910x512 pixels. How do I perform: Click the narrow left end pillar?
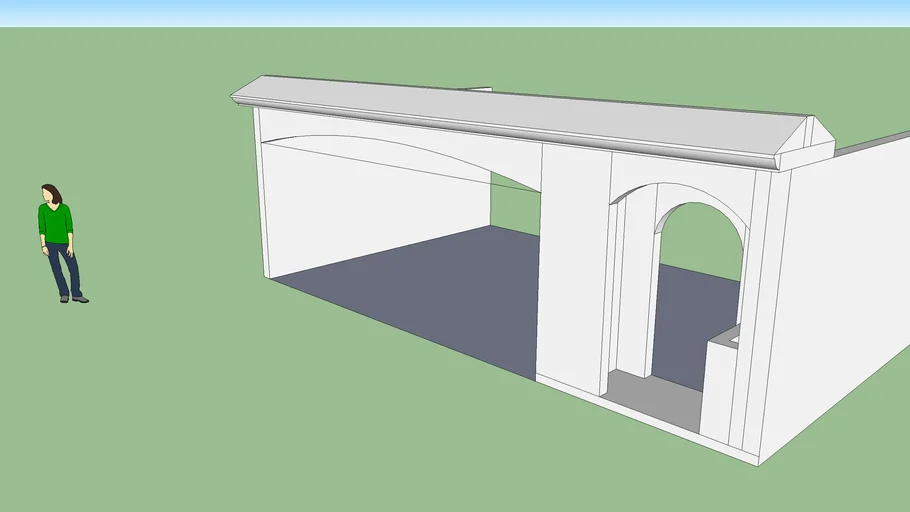click(263, 195)
